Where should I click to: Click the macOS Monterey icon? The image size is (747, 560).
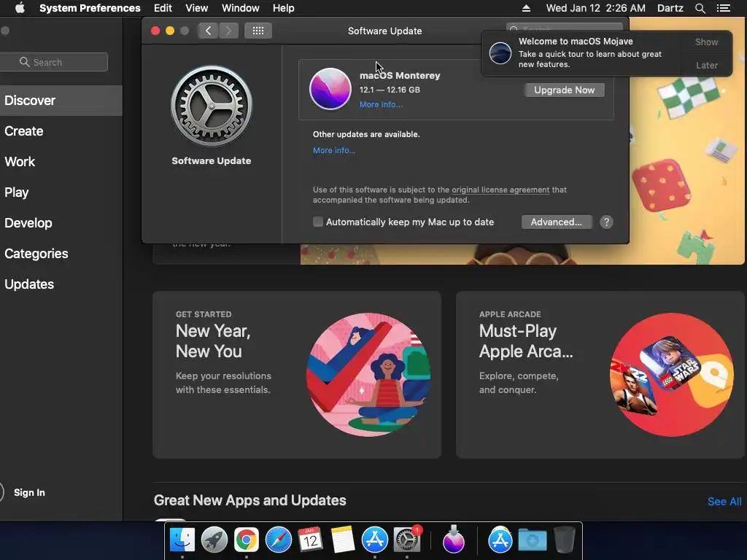pyautogui.click(x=330, y=88)
